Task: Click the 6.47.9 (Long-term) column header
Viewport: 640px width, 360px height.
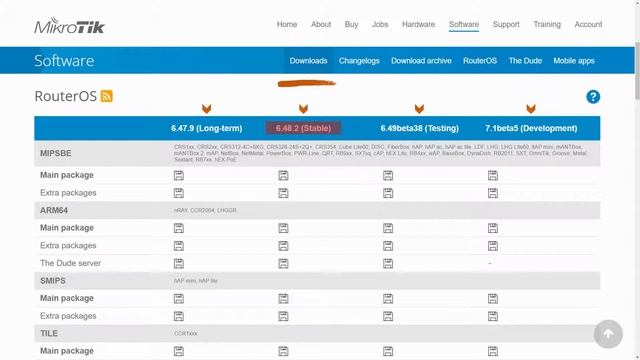Action: [x=207, y=128]
